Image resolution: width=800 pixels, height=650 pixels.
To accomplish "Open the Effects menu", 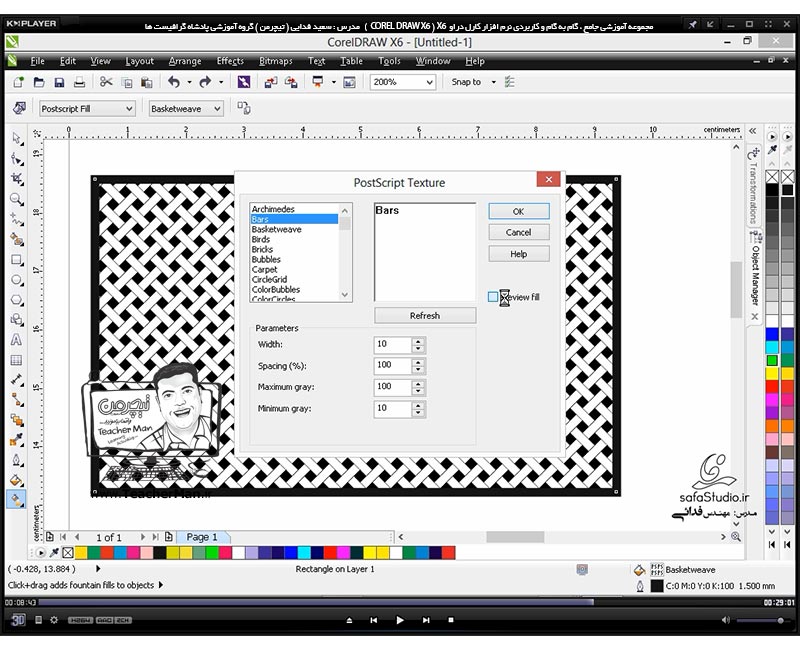I will tap(230, 61).
